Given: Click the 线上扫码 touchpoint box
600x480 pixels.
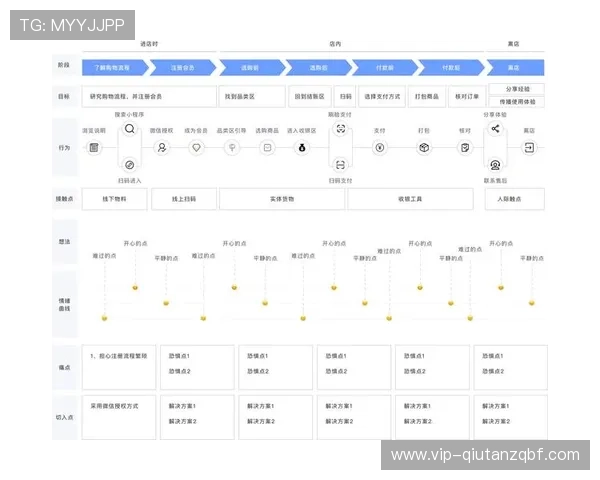Looking at the screenshot, I should point(184,199).
